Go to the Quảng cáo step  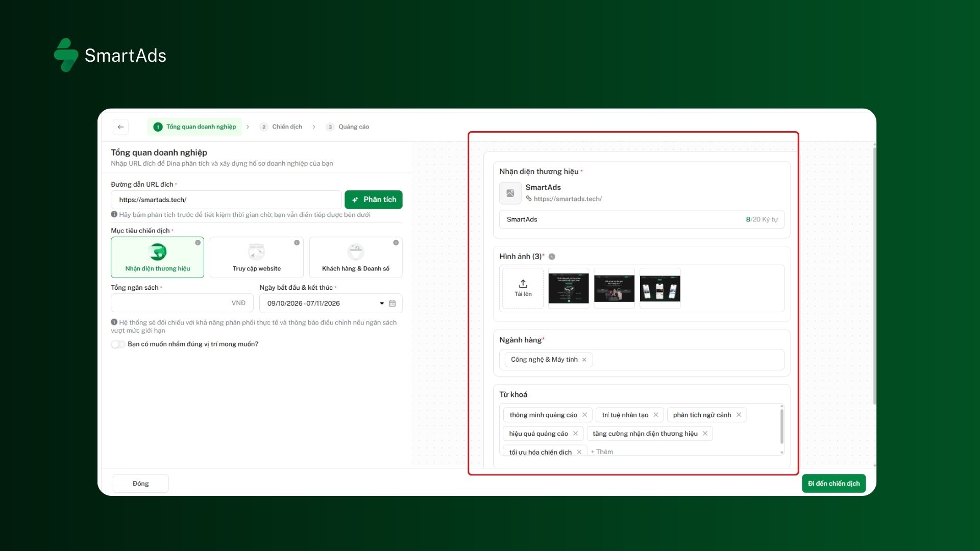click(x=348, y=127)
